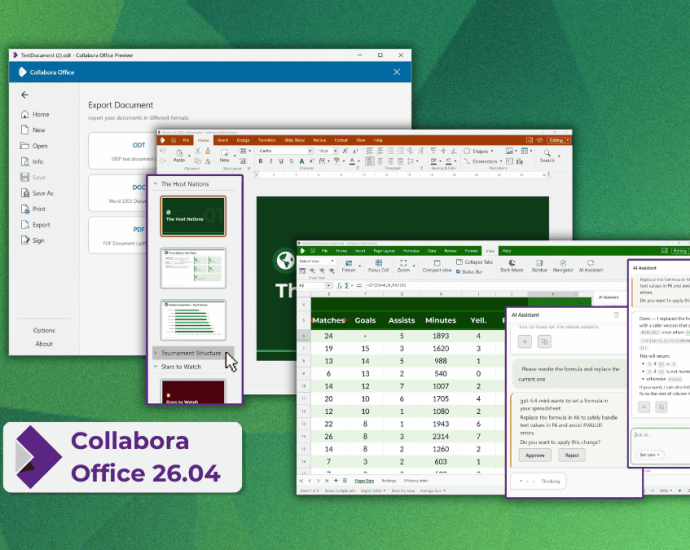
Task: Toggle Bold in Impress character group
Action: (x=261, y=161)
